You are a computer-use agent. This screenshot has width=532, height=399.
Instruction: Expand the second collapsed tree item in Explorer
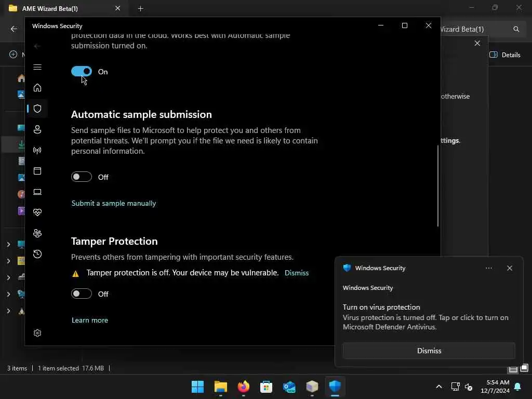pyautogui.click(x=8, y=261)
